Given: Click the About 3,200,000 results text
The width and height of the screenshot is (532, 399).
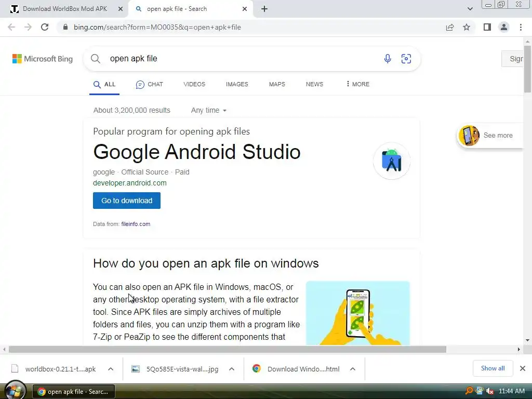Looking at the screenshot, I should (x=131, y=110).
